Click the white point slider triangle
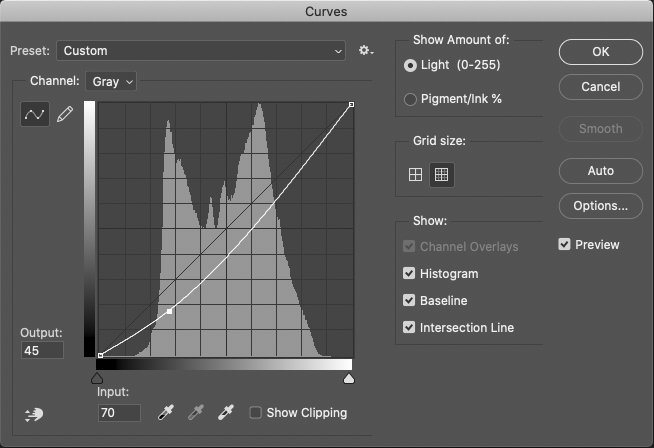Image resolution: width=654 pixels, height=448 pixels. pyautogui.click(x=349, y=379)
